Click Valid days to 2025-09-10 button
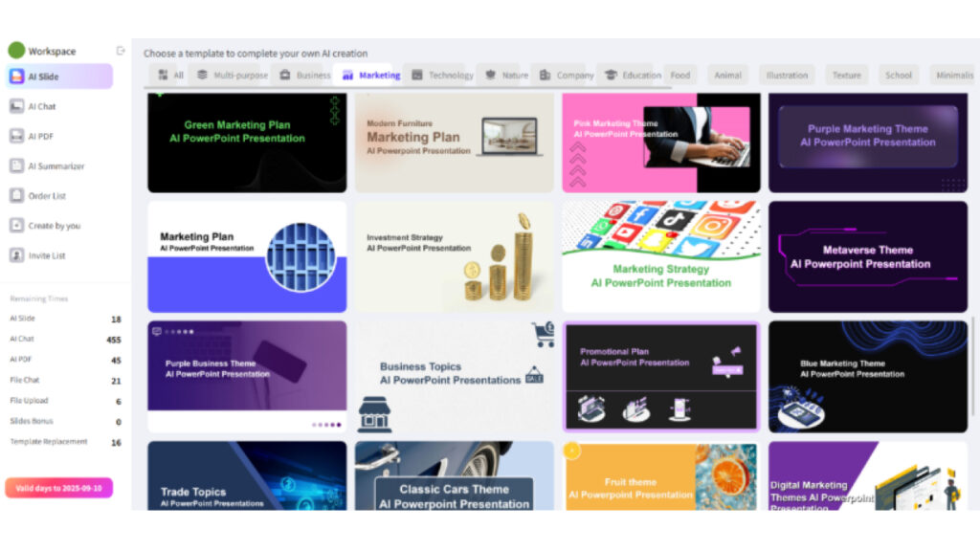Screen dimensions: 980x551 tap(58, 488)
